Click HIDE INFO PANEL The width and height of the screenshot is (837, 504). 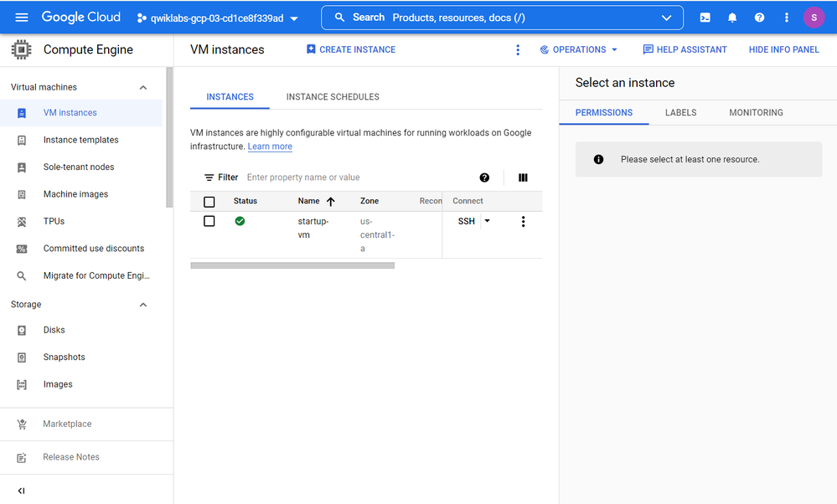pos(783,49)
